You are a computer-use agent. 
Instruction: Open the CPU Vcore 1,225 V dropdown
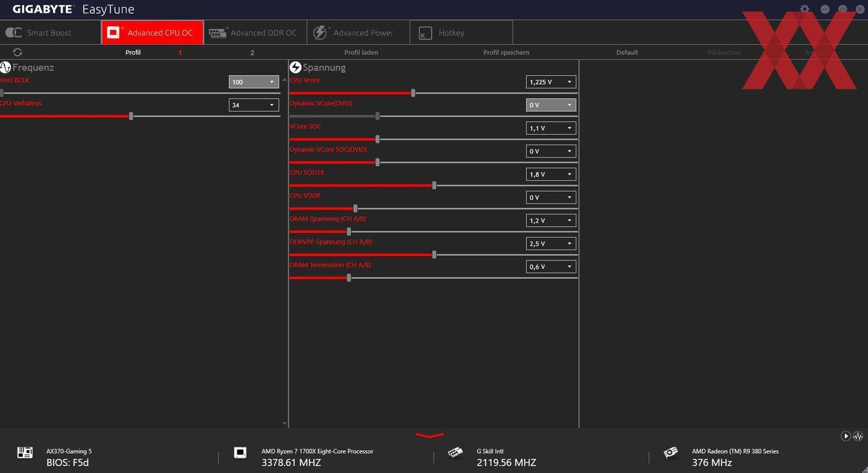pyautogui.click(x=551, y=82)
